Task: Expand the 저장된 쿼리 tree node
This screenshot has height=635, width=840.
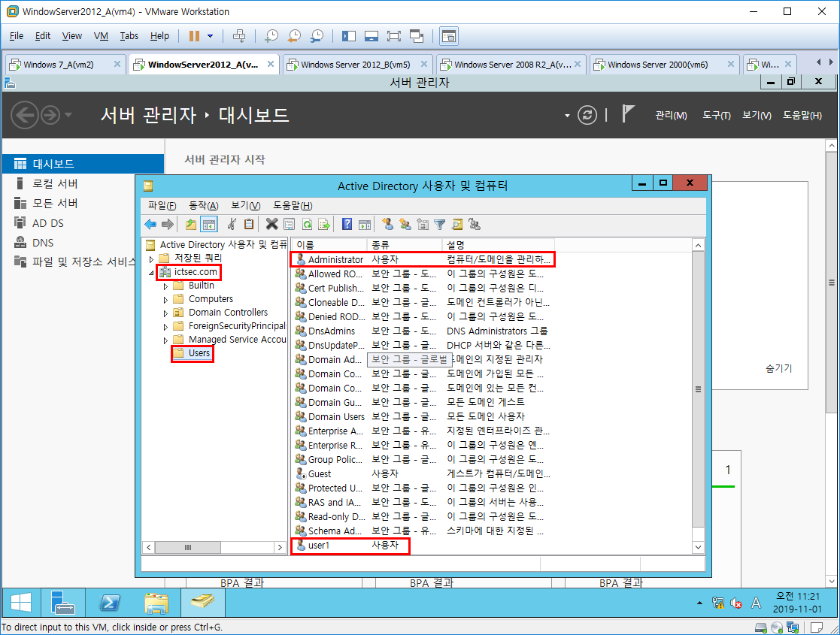Action: [152, 259]
